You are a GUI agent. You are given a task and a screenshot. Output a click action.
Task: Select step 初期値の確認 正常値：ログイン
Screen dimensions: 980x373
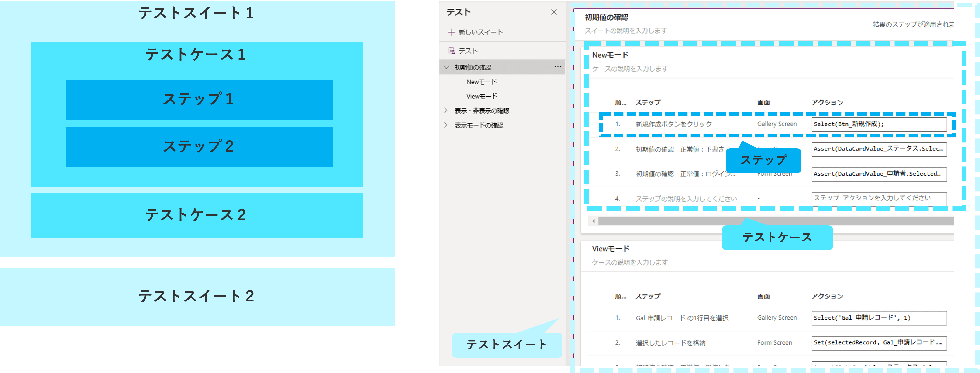[686, 174]
